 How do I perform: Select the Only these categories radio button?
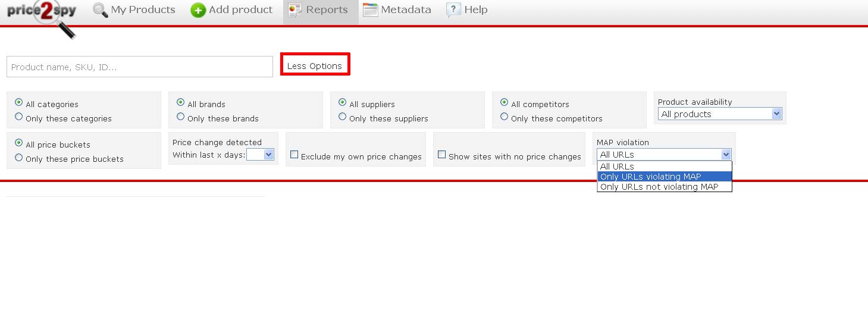tap(19, 117)
